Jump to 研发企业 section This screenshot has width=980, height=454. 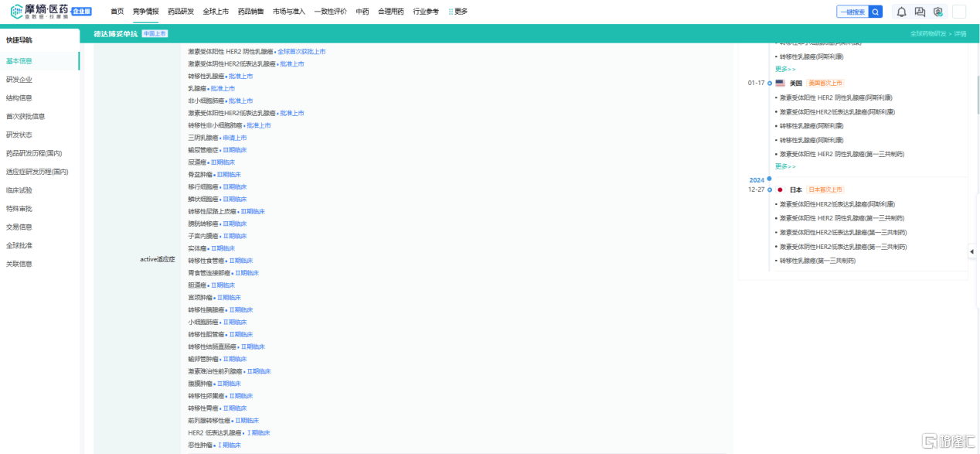(19, 80)
